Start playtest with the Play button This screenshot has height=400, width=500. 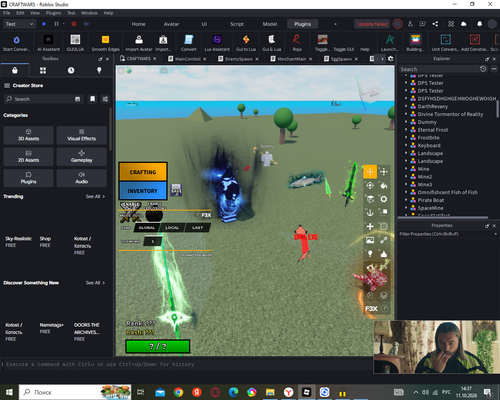coord(44,24)
